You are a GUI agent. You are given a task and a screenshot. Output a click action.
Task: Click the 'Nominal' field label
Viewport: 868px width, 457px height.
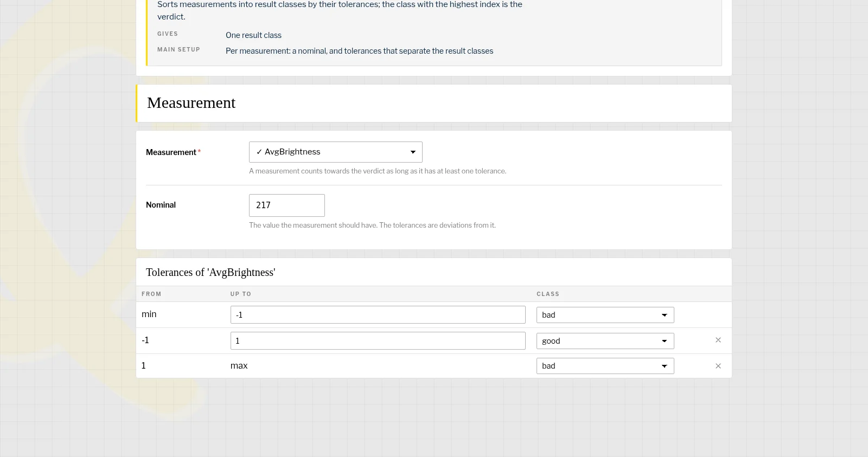pyautogui.click(x=161, y=205)
